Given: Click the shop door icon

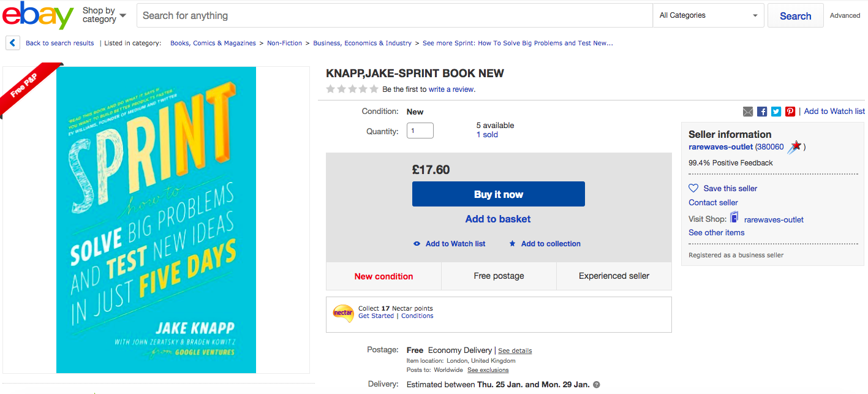Looking at the screenshot, I should pyautogui.click(x=734, y=218).
